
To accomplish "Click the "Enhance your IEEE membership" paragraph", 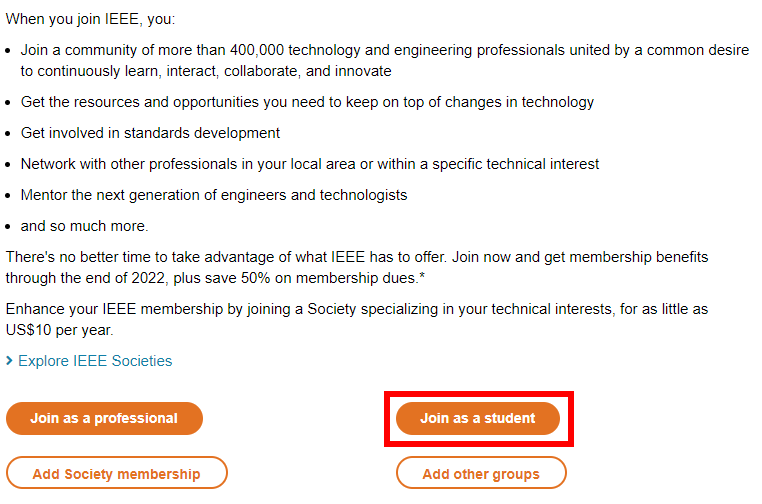I will pos(357,319).
